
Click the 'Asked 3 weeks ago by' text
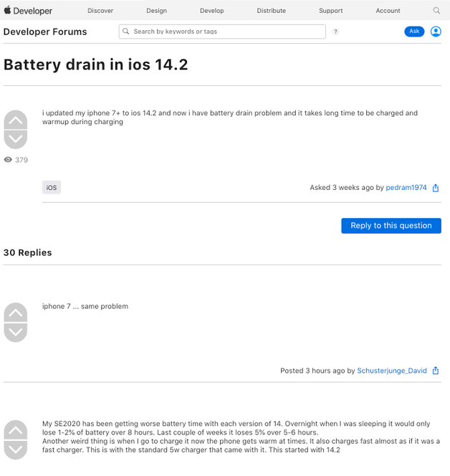click(x=347, y=188)
